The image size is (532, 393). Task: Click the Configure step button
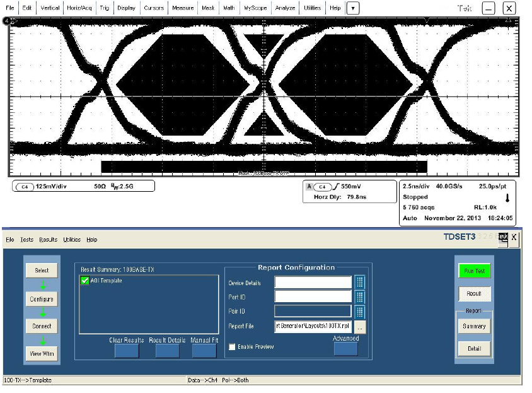pyautogui.click(x=42, y=299)
